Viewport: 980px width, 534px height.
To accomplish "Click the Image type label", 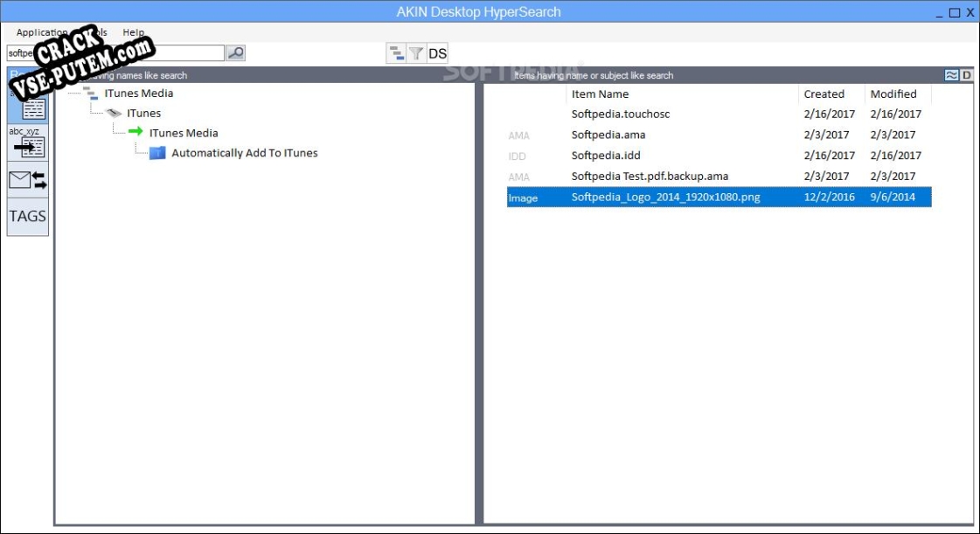I will (x=523, y=198).
